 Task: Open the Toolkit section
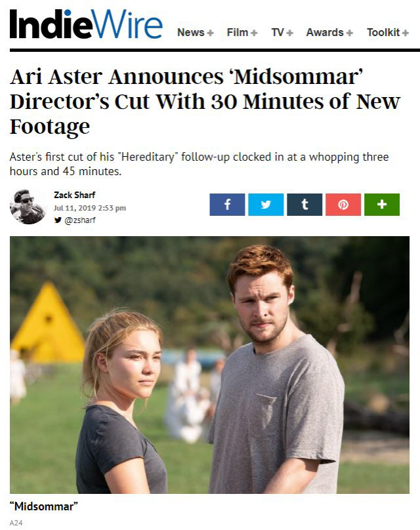(383, 32)
